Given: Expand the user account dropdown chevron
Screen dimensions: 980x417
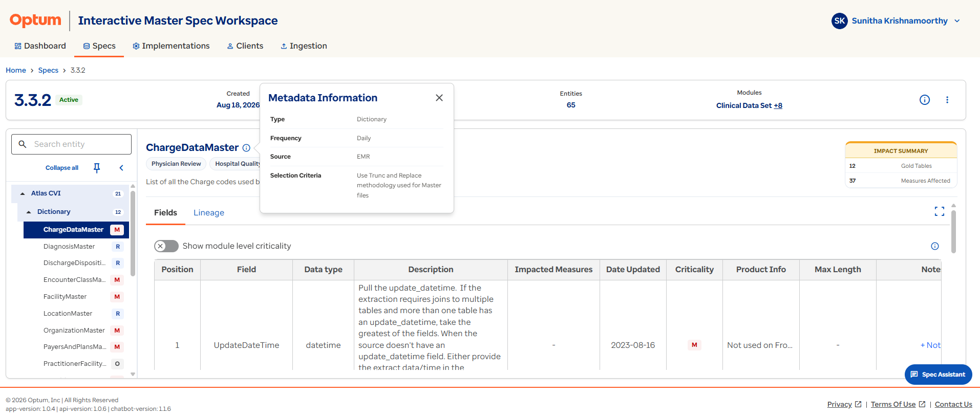Looking at the screenshot, I should (957, 21).
